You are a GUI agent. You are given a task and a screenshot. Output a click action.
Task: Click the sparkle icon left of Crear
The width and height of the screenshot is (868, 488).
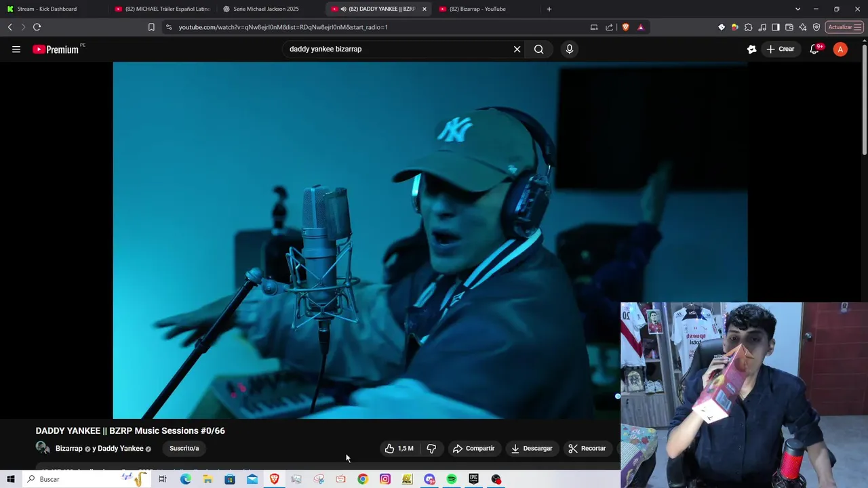751,49
